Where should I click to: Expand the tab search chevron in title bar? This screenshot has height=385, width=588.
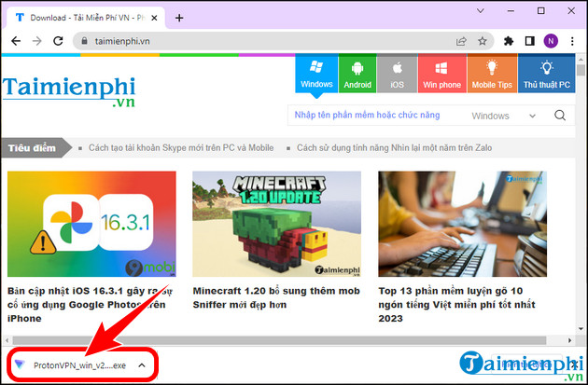pos(481,11)
